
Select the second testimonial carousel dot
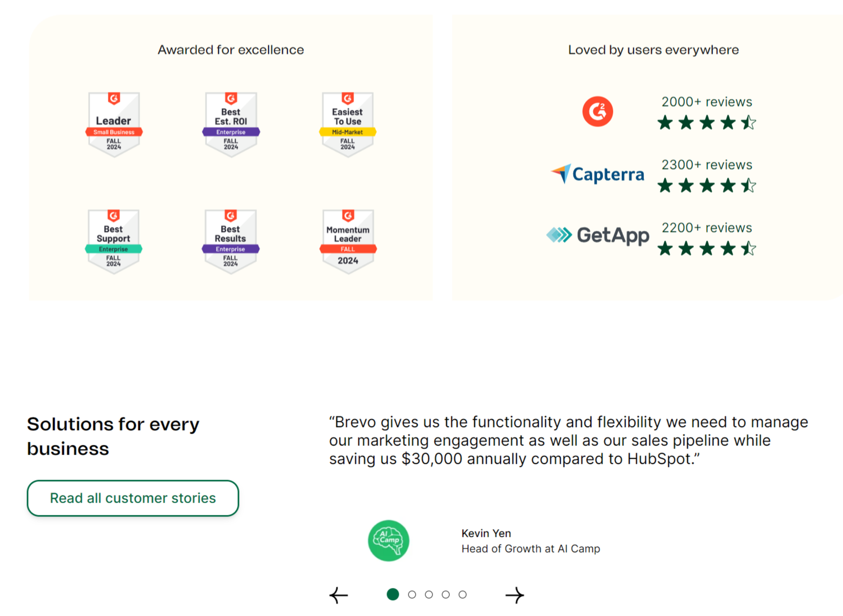[412, 595]
